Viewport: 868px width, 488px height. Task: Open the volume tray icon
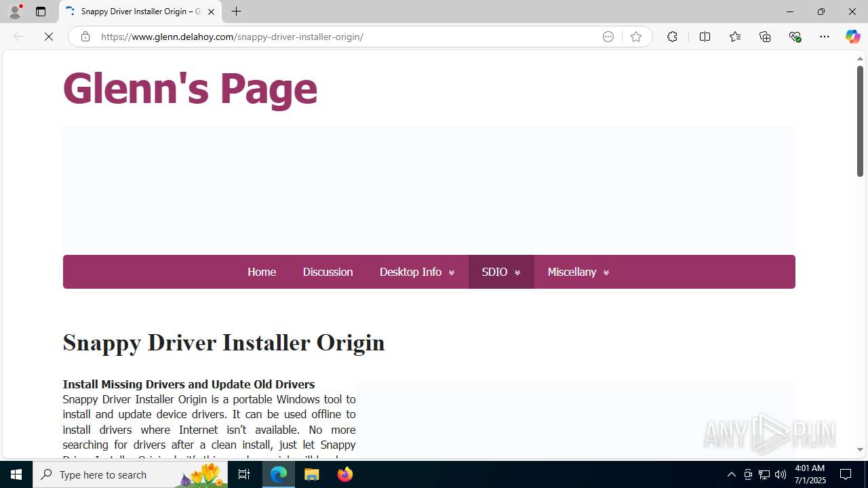(781, 474)
